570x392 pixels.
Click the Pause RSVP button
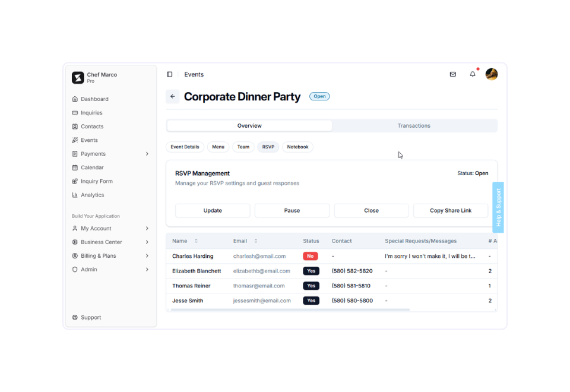292,210
